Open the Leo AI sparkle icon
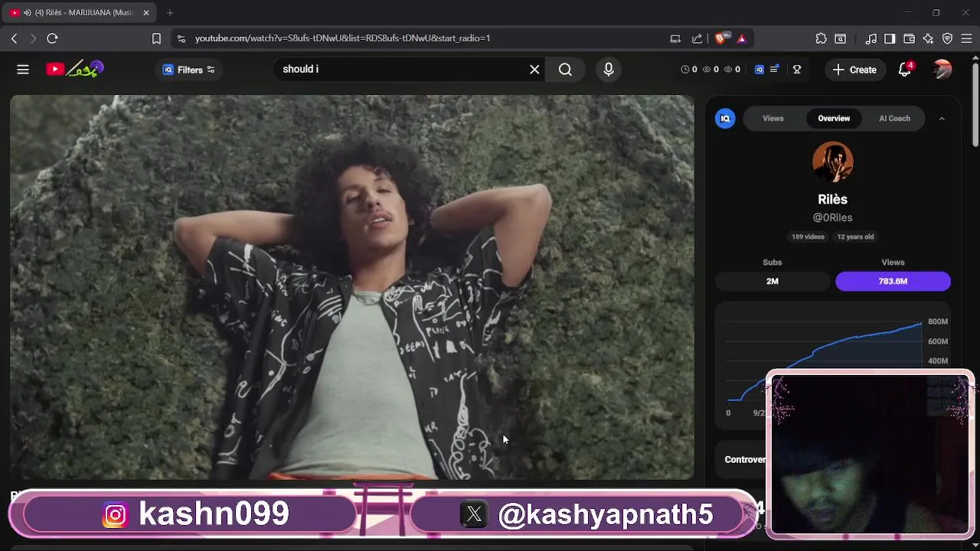Screen dimensions: 980x551 (x=928, y=38)
